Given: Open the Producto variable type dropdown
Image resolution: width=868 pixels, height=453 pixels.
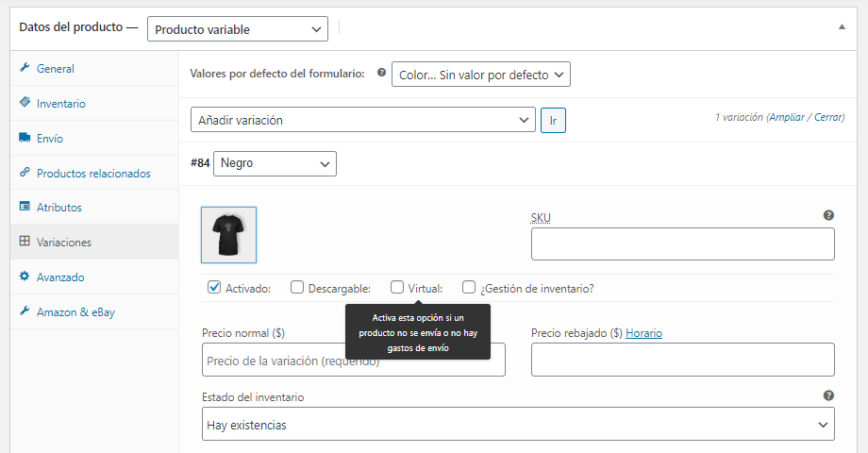Looking at the screenshot, I should point(238,29).
